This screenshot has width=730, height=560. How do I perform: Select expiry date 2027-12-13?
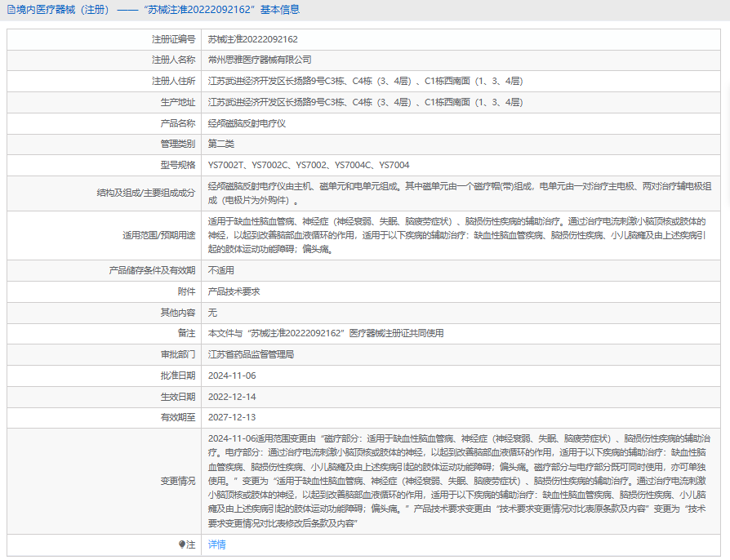(x=232, y=418)
